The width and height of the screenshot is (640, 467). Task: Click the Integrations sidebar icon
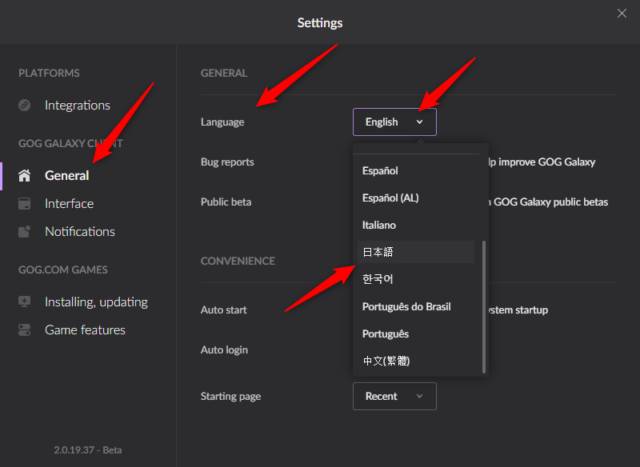(25, 105)
